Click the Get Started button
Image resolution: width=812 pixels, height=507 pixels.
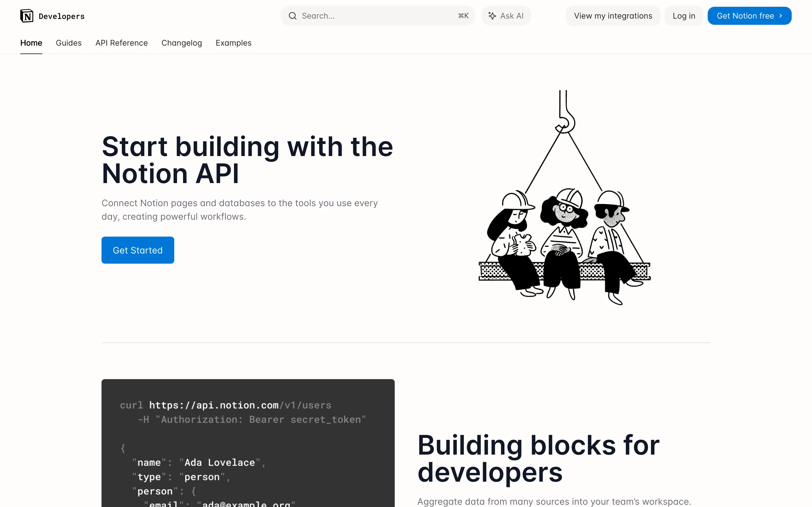(x=138, y=250)
